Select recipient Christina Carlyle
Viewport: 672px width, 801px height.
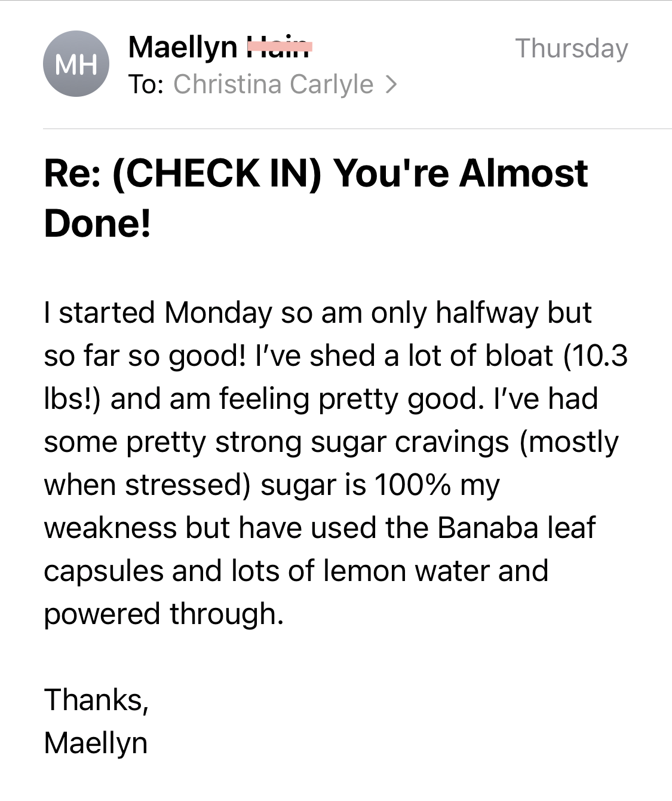click(273, 84)
